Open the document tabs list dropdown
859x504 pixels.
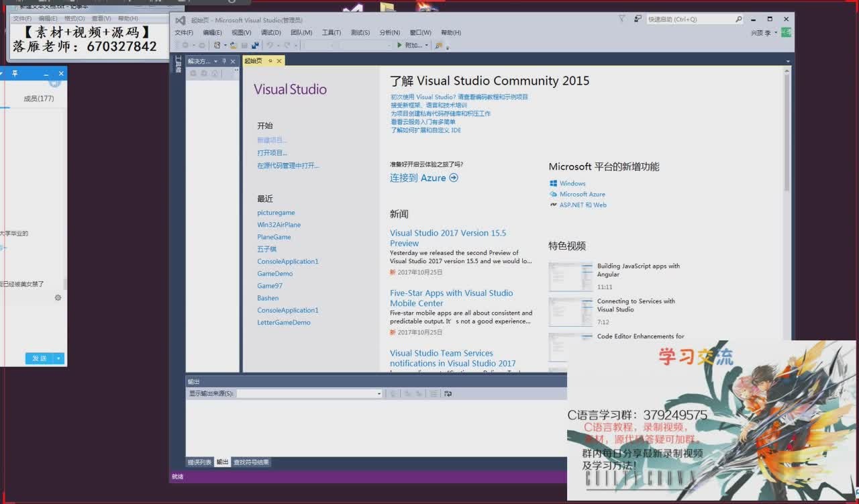click(788, 61)
